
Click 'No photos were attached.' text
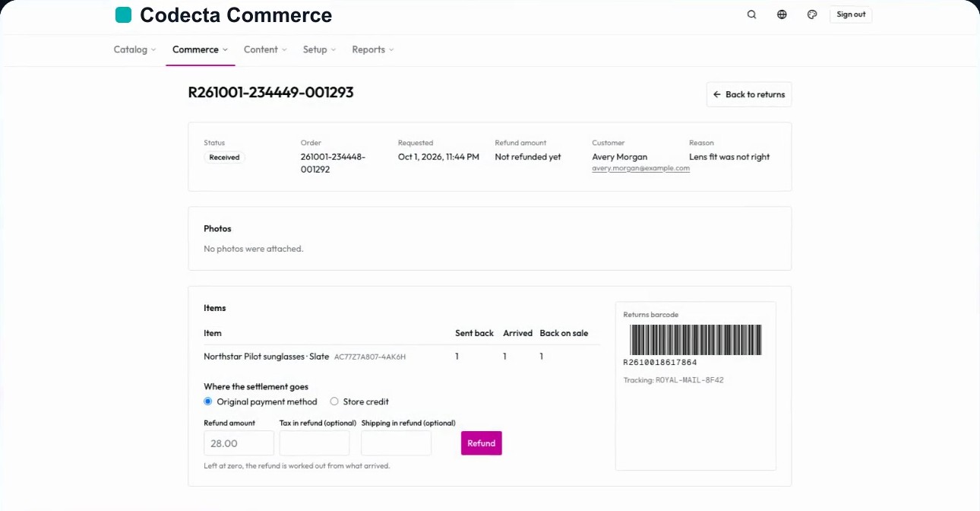click(x=253, y=249)
